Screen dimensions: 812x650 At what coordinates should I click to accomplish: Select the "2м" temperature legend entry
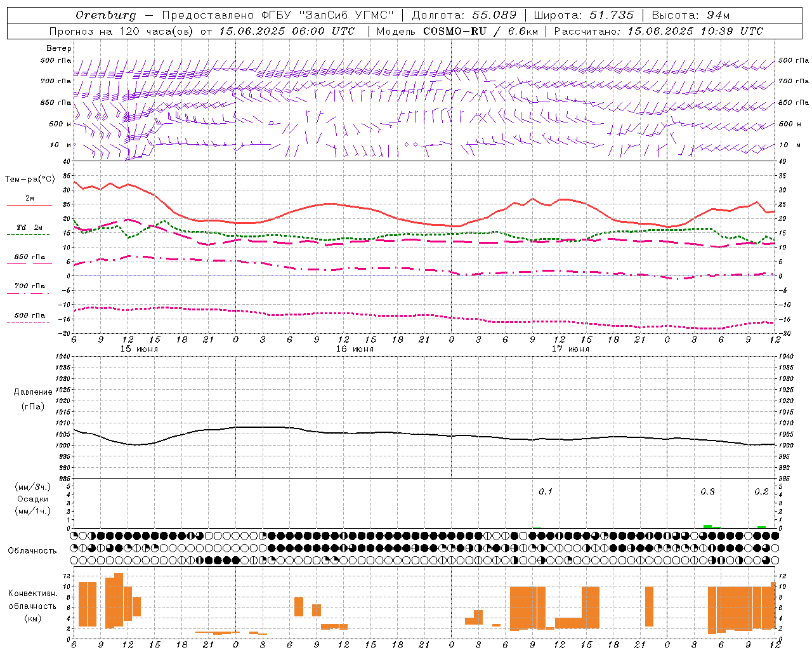30,198
